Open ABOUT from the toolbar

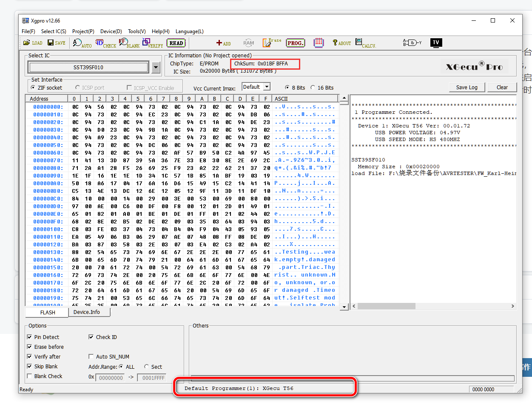342,43
